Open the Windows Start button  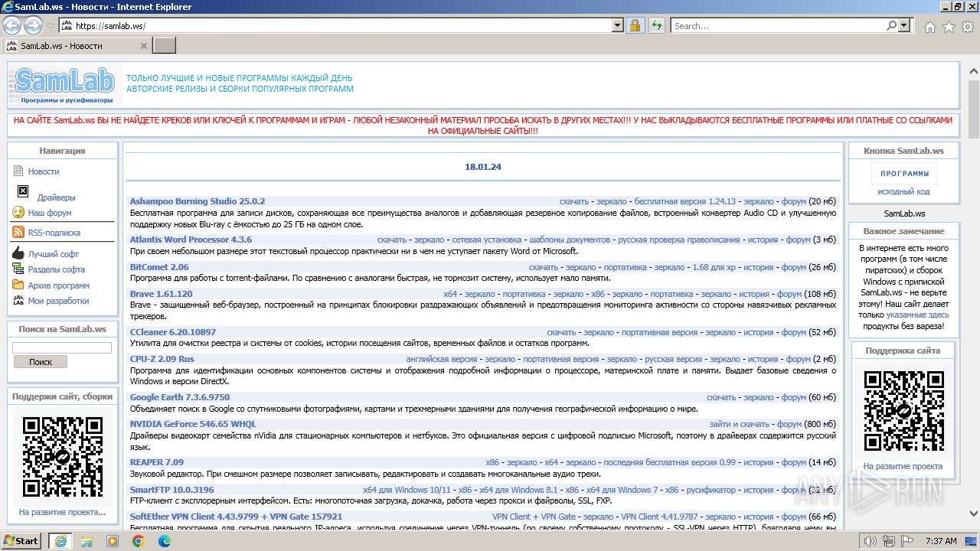pyautogui.click(x=21, y=541)
